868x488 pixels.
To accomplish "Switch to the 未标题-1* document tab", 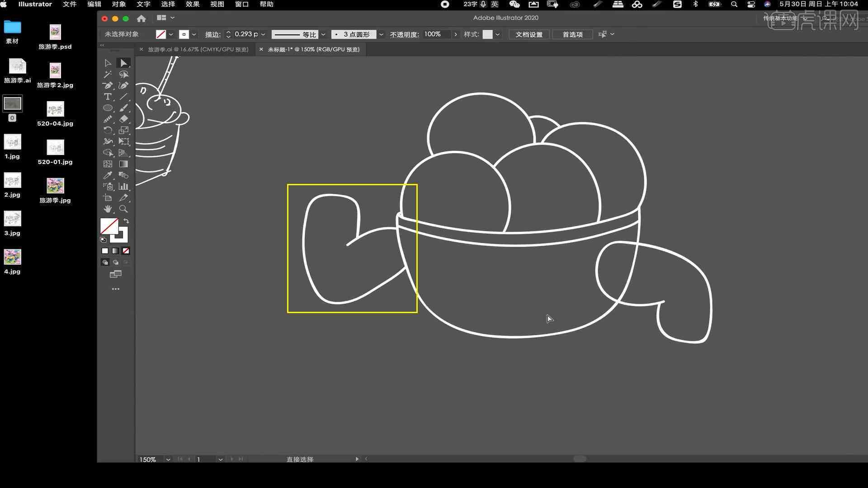I will [314, 49].
